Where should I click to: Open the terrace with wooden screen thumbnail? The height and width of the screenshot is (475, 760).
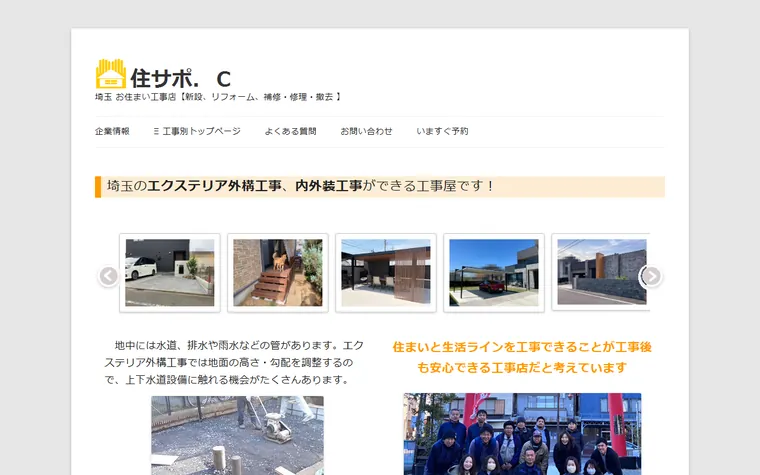386,272
